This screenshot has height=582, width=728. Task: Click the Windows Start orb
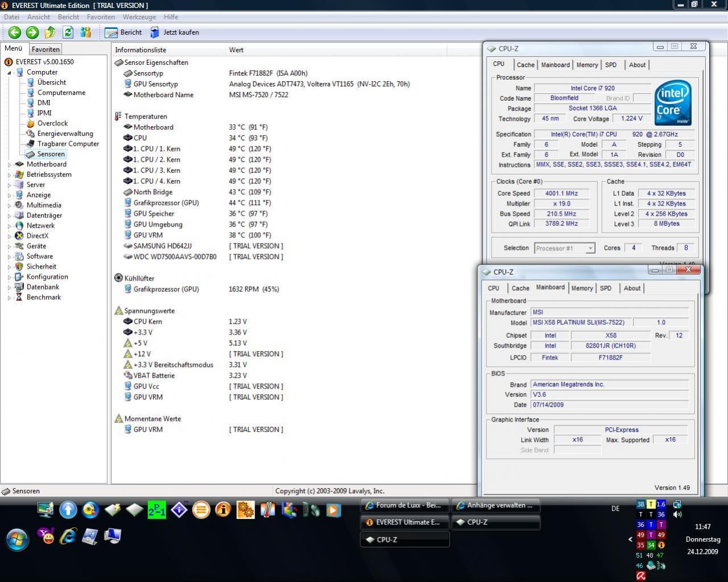[17, 539]
